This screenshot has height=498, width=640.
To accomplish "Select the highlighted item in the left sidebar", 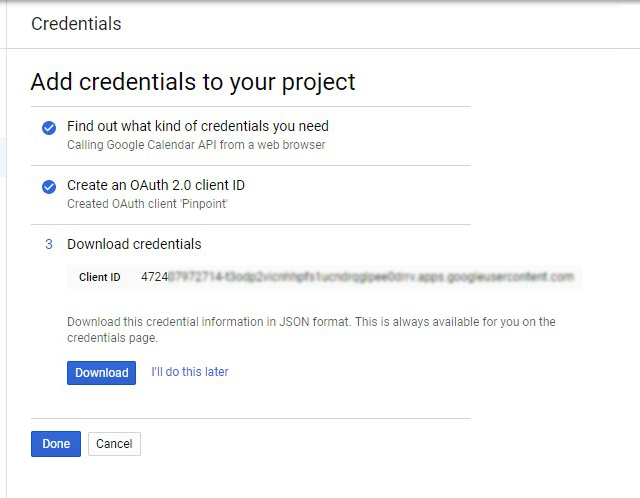I will click(3, 157).
